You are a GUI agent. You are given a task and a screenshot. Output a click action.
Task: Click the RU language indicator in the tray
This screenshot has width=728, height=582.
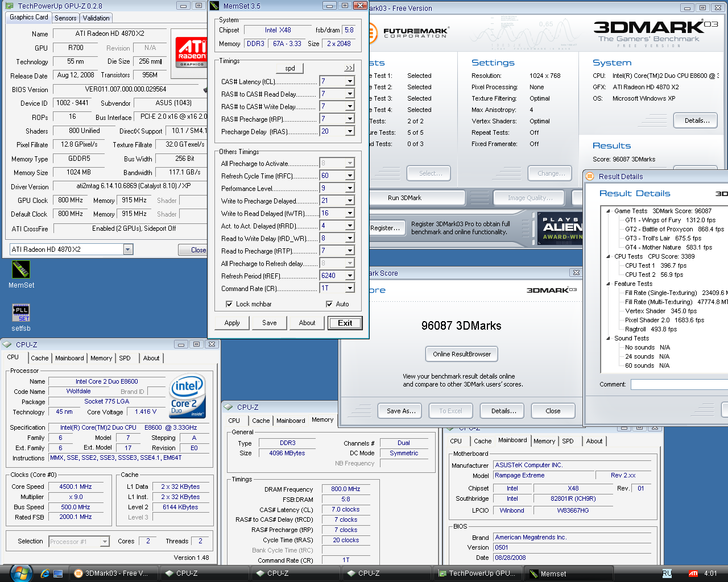(x=667, y=573)
